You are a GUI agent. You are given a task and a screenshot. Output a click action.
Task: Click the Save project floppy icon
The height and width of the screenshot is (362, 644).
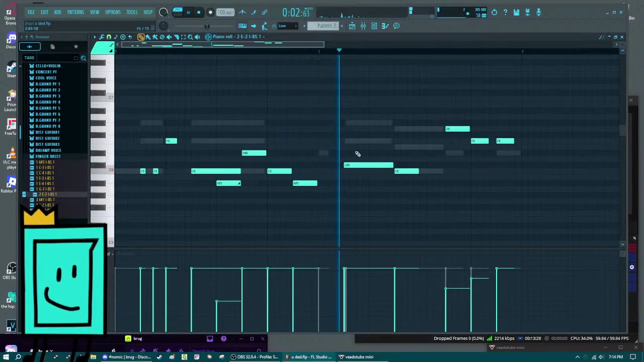[x=516, y=12]
